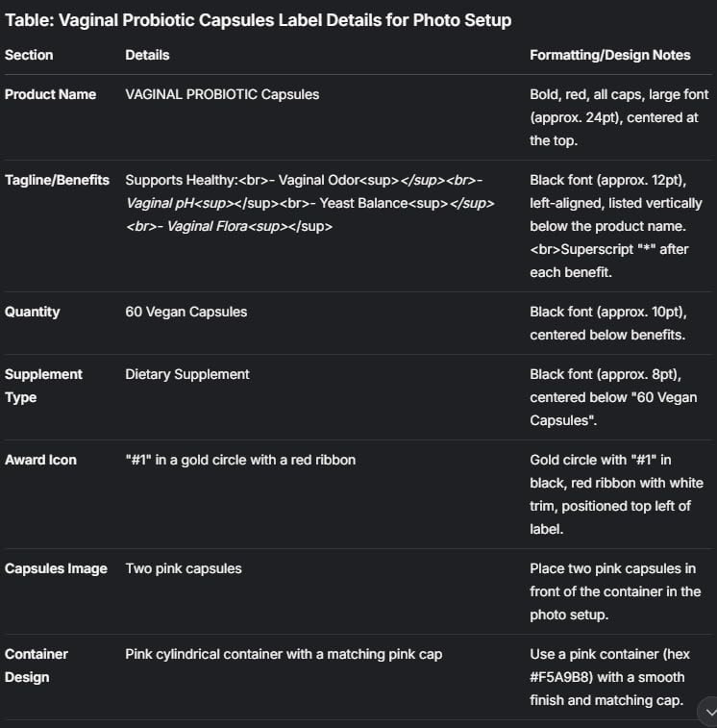Select the Capsules Image row label

click(x=56, y=568)
